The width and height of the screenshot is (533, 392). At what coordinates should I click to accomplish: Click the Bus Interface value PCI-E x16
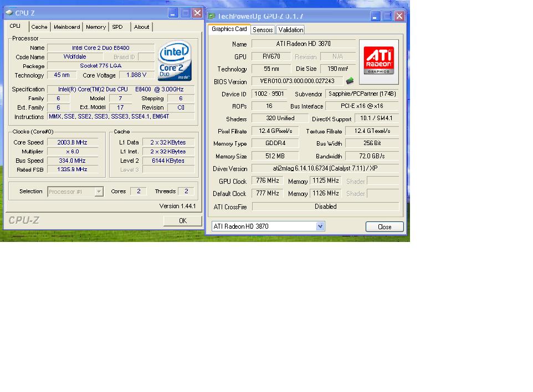click(362, 106)
